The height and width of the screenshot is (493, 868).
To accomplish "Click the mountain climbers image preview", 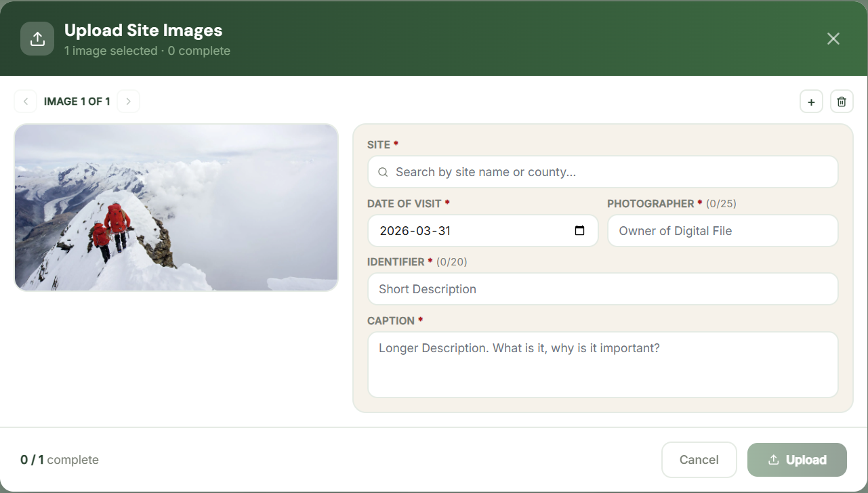I will pyautogui.click(x=176, y=207).
